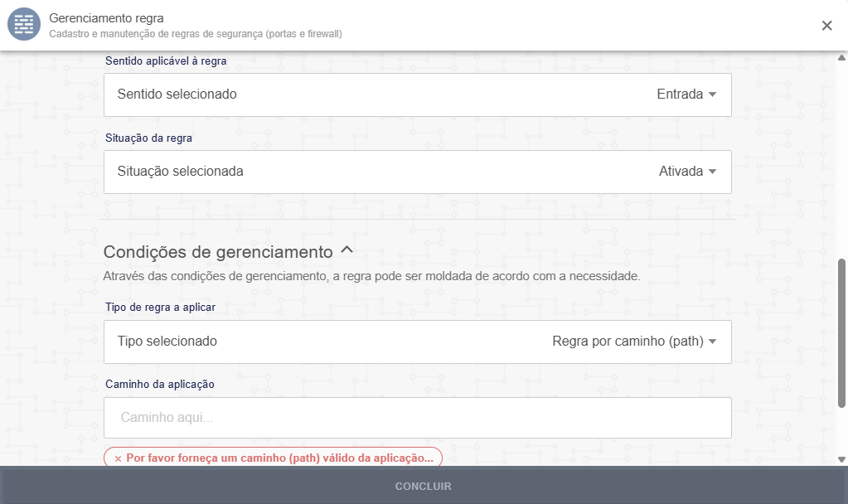Click the scrollbar down arrow

pyautogui.click(x=842, y=458)
